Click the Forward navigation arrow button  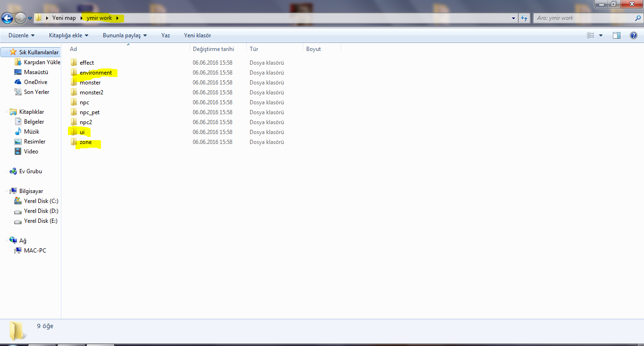coord(20,18)
